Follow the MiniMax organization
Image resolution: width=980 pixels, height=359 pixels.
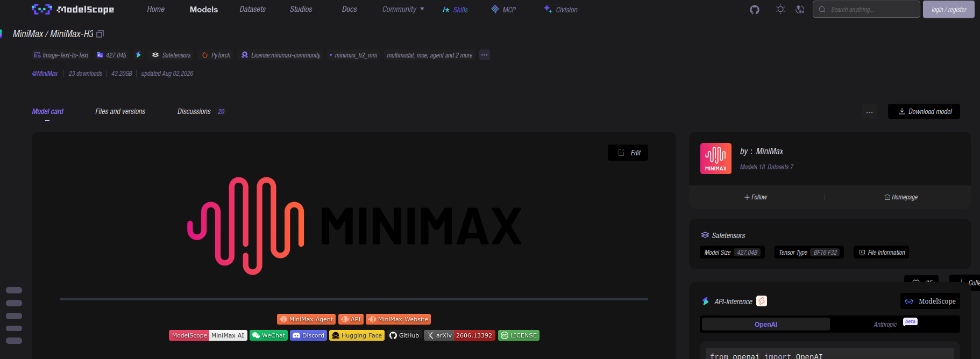(756, 197)
